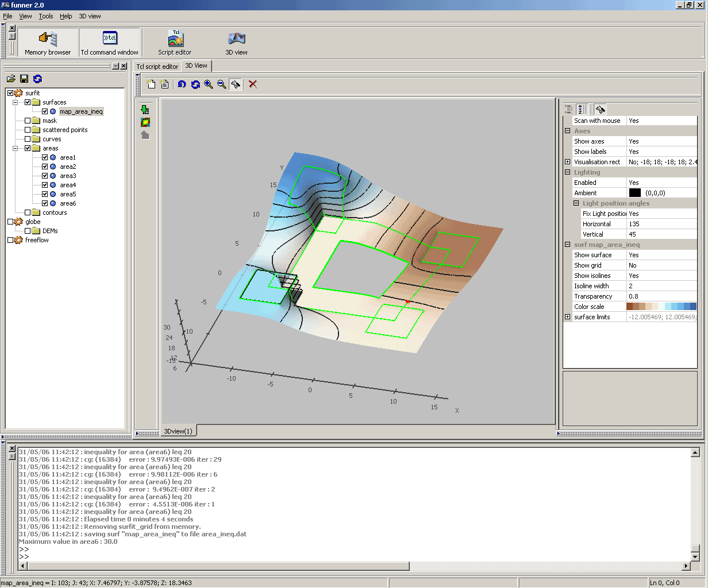Uncheck the area3 checkbox
Image resolution: width=708 pixels, height=588 pixels.
coord(45,176)
